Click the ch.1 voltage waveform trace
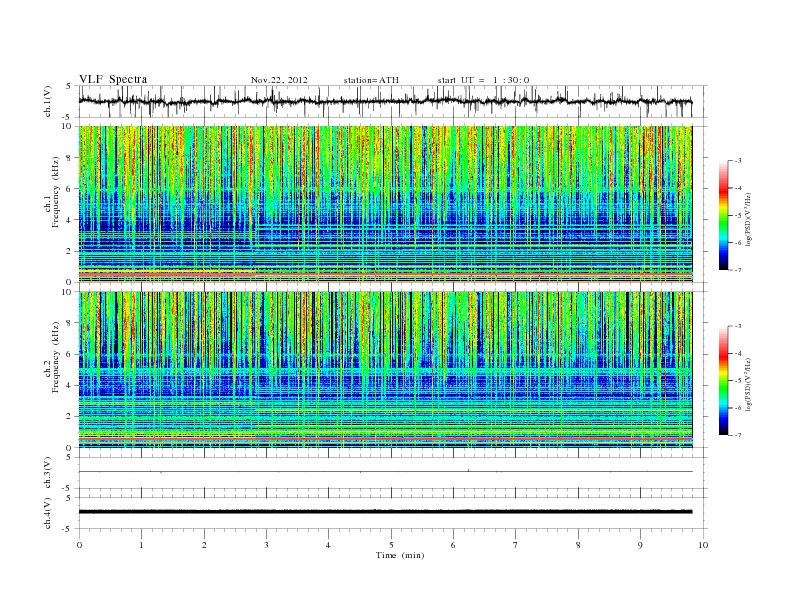This screenshot has height=612, width=792. click(x=385, y=101)
